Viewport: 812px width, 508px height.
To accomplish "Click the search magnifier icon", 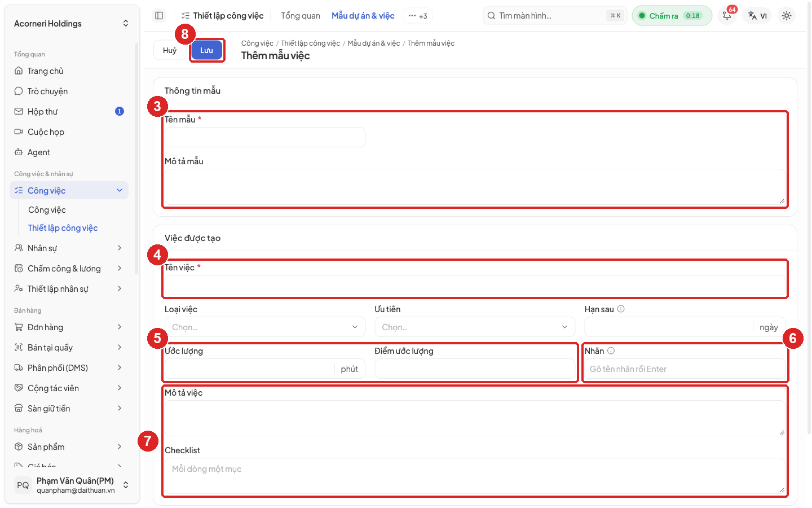I will (492, 16).
